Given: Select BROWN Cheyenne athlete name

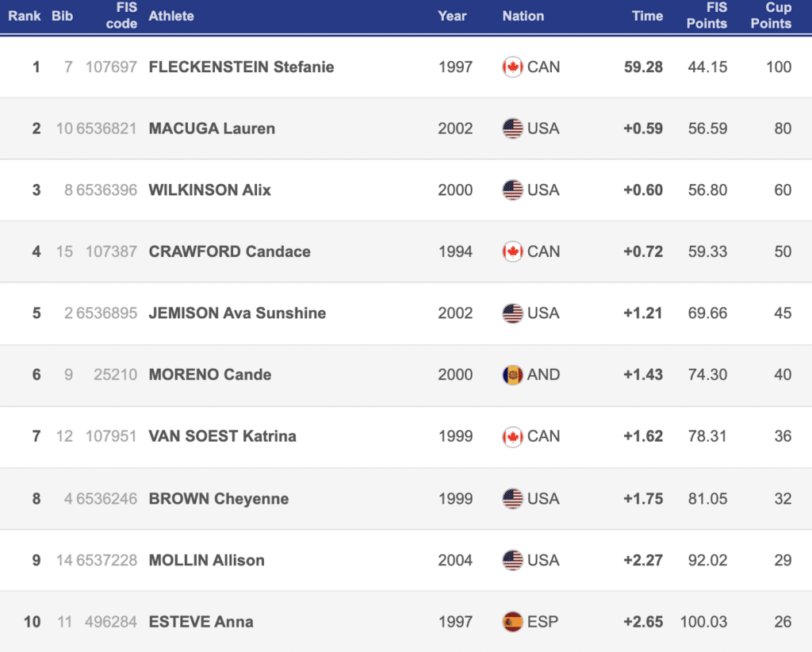Looking at the screenshot, I should (218, 499).
